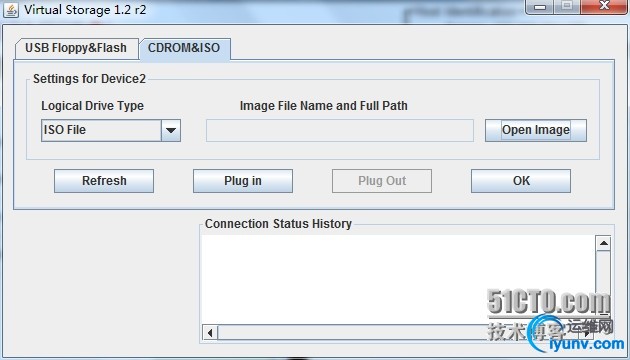630x360 pixels.
Task: Confirm with the OK button
Action: coord(521,181)
